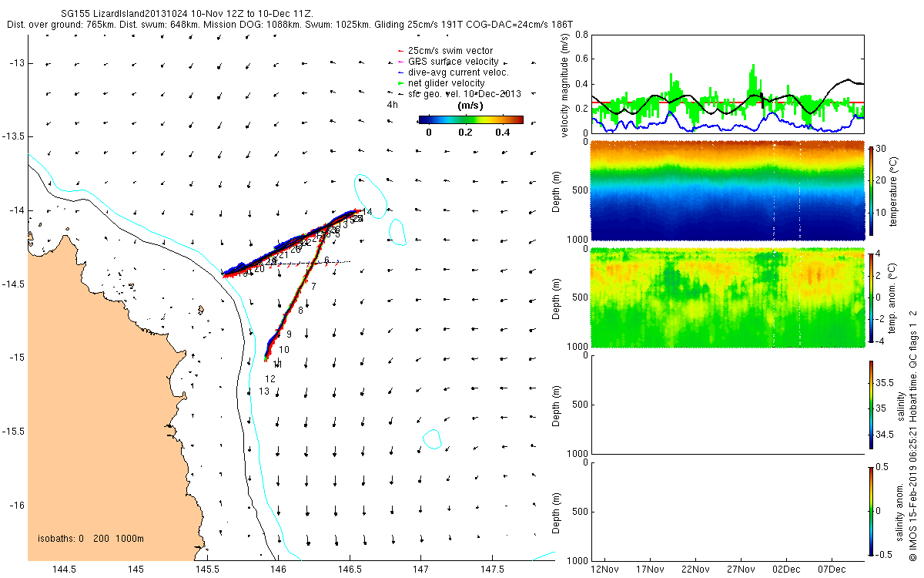Click the '(m/s)' label above velocity color bar
The height and width of the screenshot is (578, 924).
tap(470, 105)
